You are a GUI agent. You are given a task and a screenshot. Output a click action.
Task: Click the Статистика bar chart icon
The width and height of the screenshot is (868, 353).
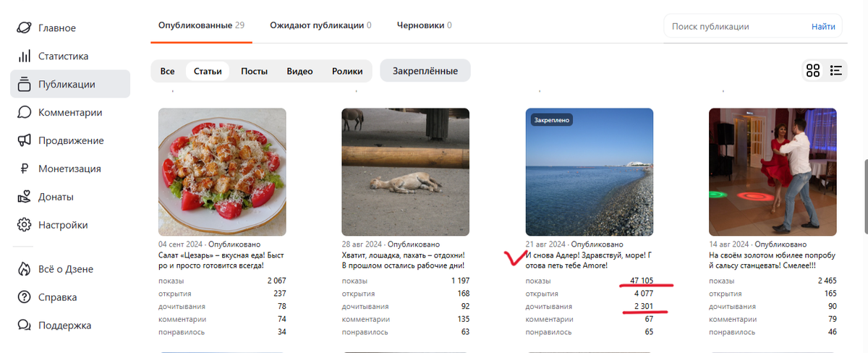click(x=25, y=56)
